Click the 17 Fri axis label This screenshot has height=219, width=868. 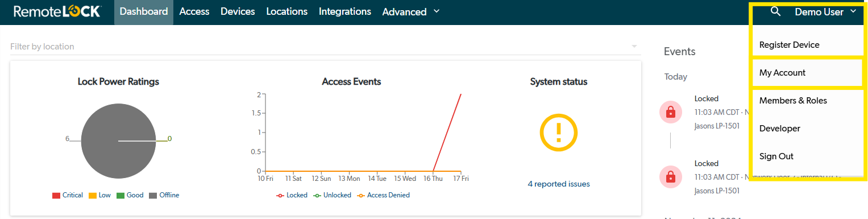[x=461, y=179]
